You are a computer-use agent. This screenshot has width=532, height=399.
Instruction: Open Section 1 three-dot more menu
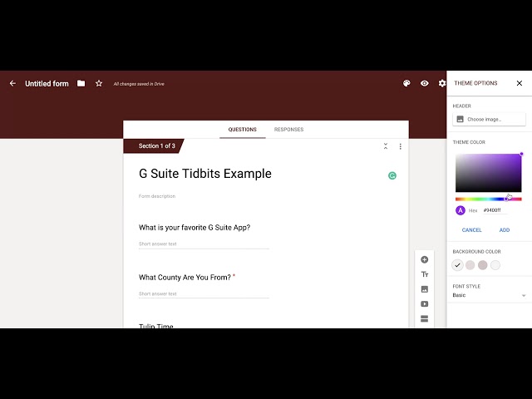point(401,146)
